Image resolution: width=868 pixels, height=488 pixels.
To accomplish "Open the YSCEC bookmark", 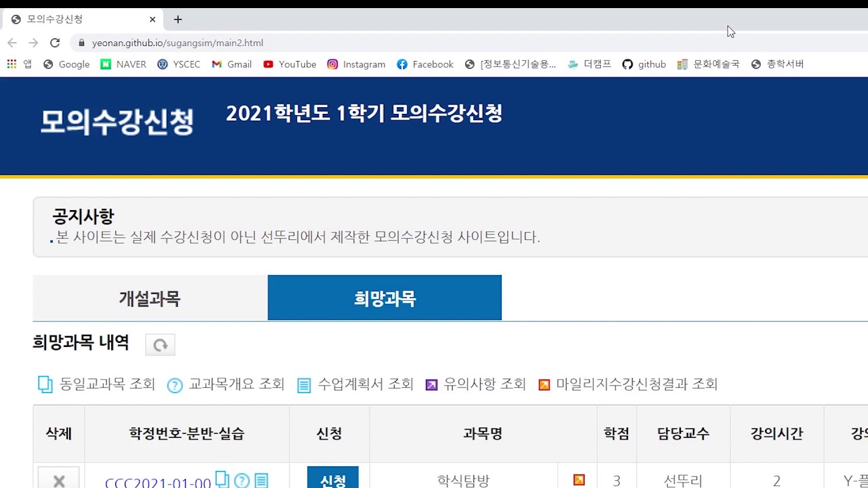I will 178,64.
